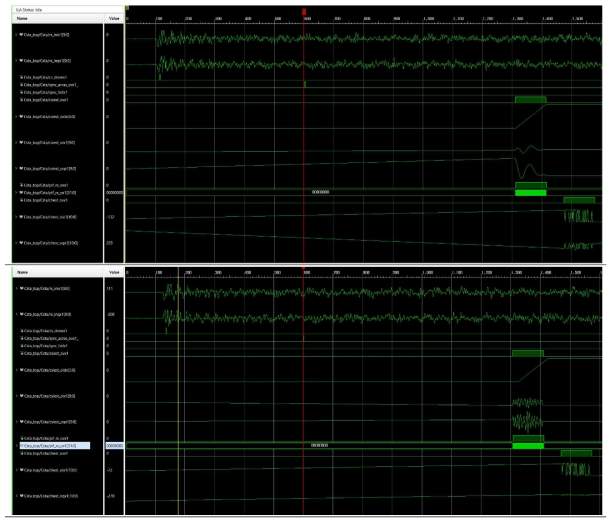The height and width of the screenshot is (525, 615).
Task: Click bit icon of chest_ov signal in lower panel
Action: click(22, 454)
